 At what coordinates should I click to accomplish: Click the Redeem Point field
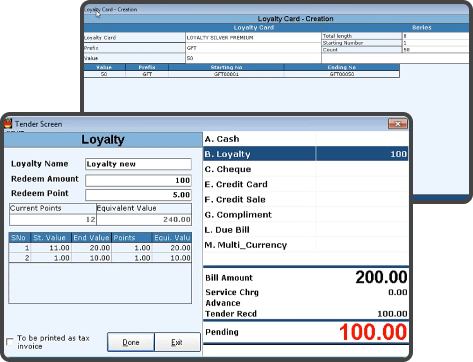tap(138, 195)
